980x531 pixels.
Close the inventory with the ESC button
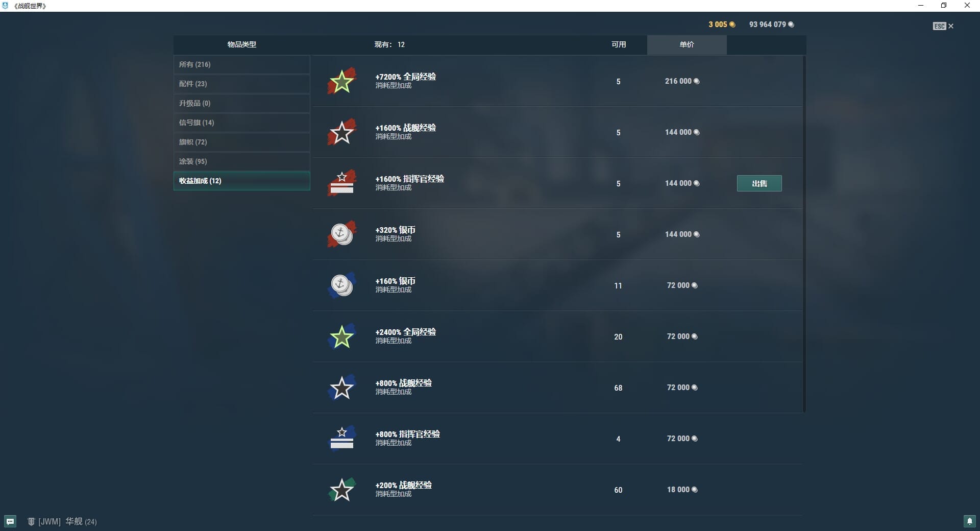[x=943, y=26]
